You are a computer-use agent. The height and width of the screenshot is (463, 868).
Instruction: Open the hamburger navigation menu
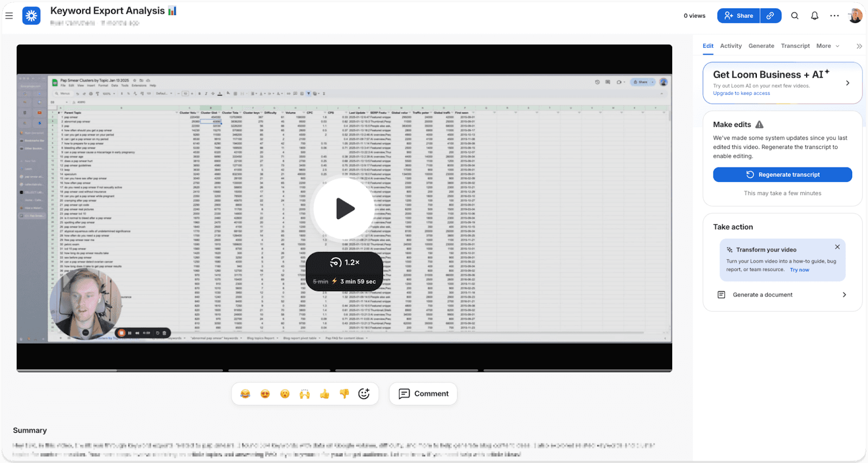(9, 16)
